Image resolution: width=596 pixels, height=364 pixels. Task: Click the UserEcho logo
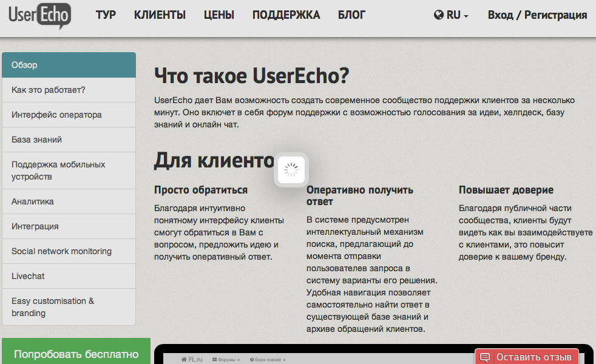pos(39,16)
